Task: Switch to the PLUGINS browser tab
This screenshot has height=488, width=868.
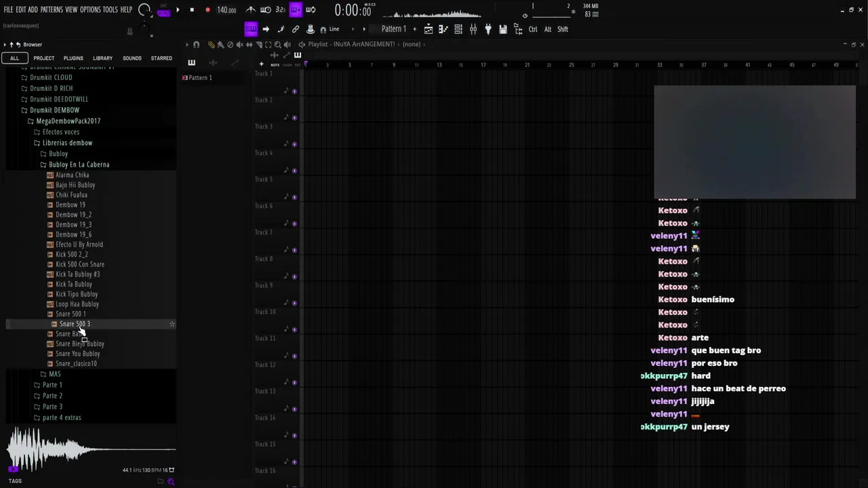Action: pyautogui.click(x=73, y=58)
